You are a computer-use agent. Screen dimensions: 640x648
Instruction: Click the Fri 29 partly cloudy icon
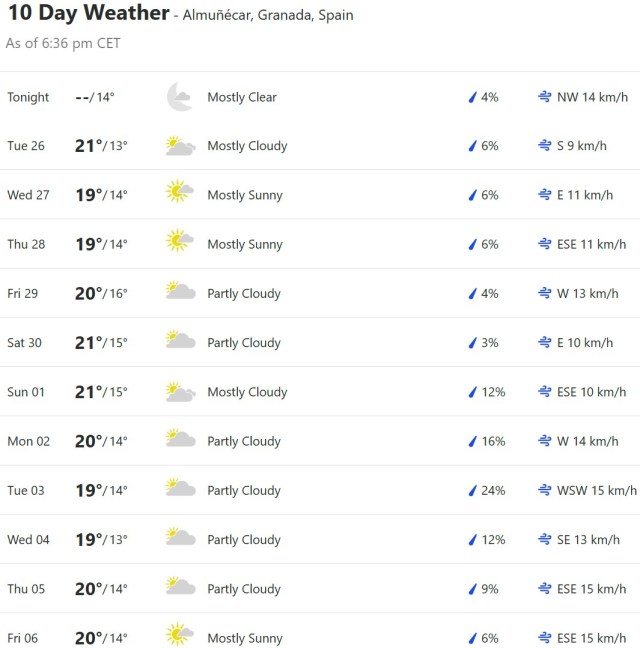[180, 293]
